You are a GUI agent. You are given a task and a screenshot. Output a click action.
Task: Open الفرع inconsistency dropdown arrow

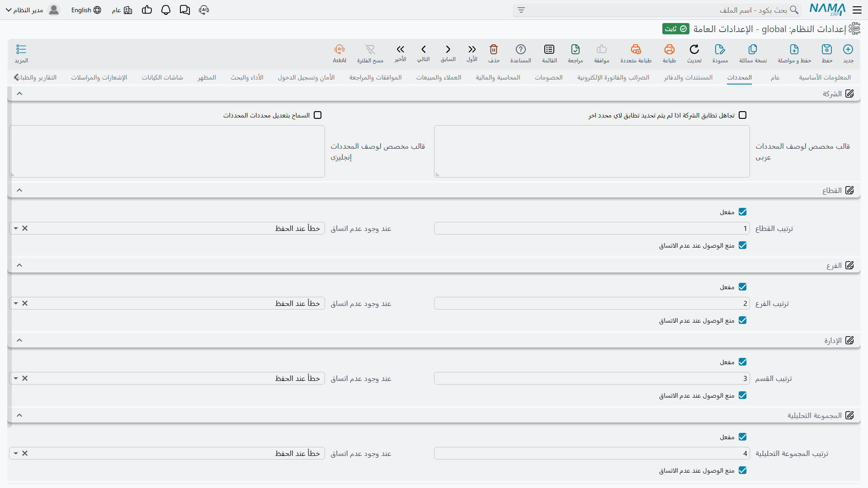[x=16, y=303]
